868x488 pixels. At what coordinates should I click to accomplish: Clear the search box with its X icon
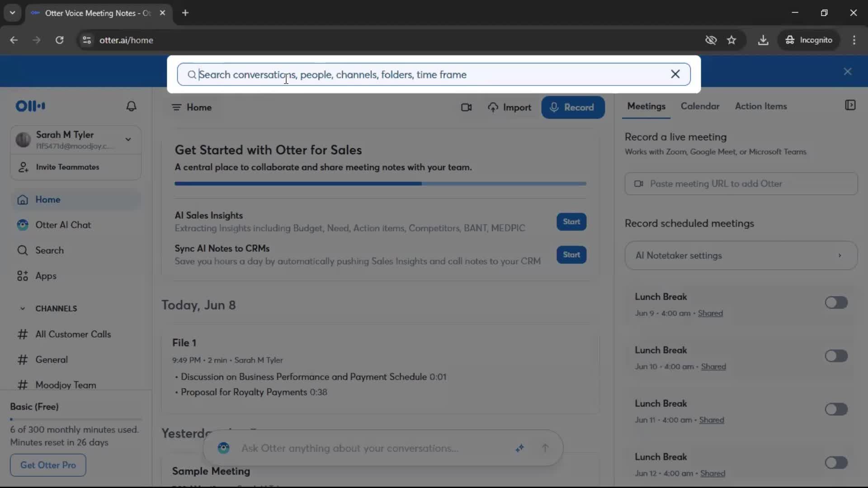click(x=675, y=74)
